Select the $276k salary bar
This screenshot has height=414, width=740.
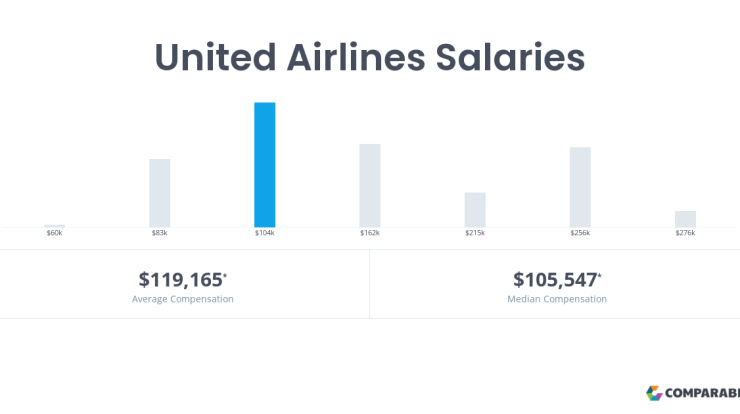click(685, 219)
